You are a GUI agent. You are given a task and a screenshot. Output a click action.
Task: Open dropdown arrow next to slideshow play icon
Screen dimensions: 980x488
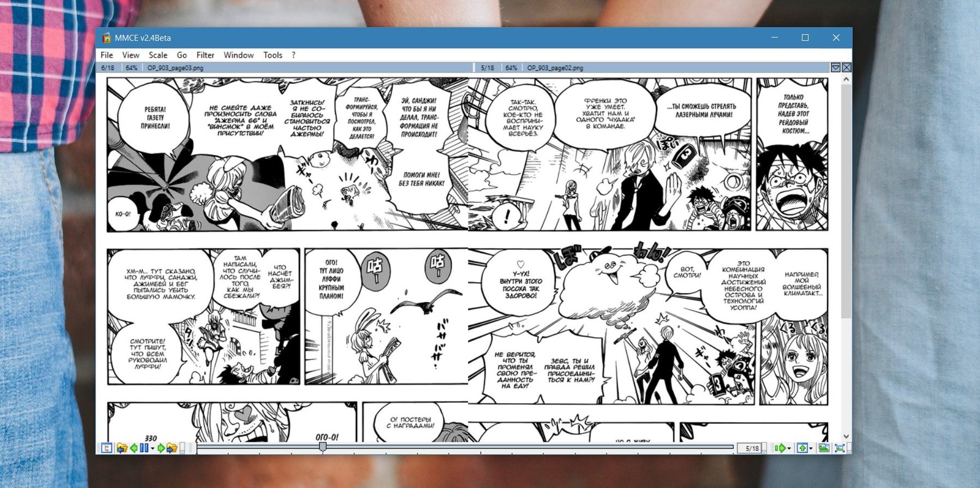click(x=789, y=448)
